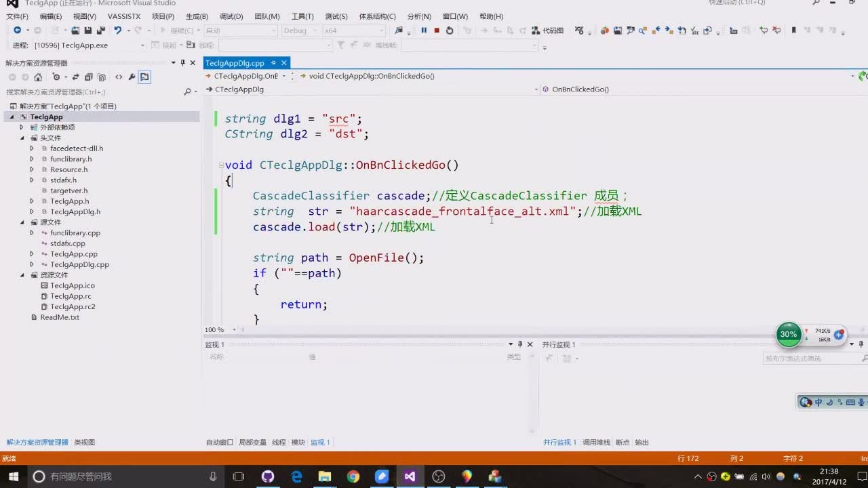Click the Collapse All icon in Solution Explorer

88,77
